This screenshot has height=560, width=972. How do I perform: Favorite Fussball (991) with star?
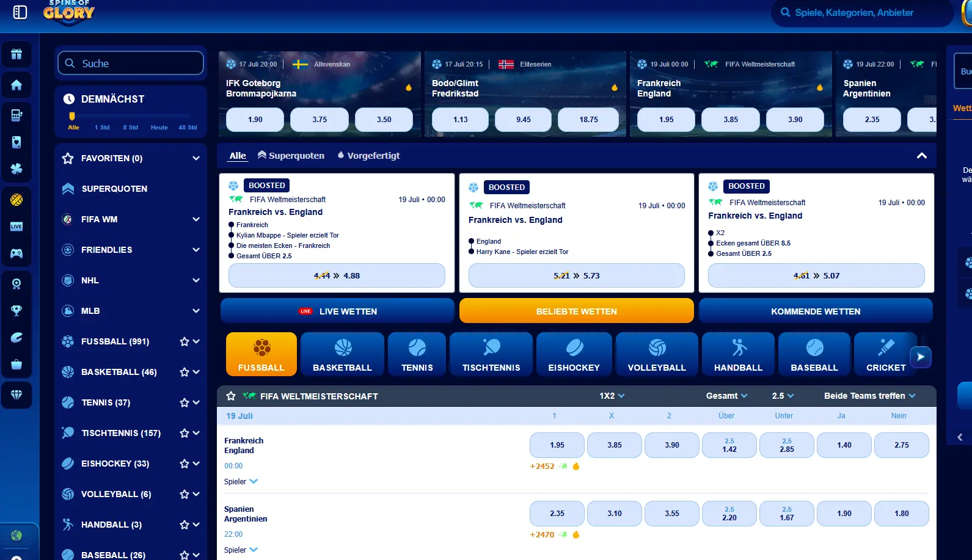click(184, 341)
